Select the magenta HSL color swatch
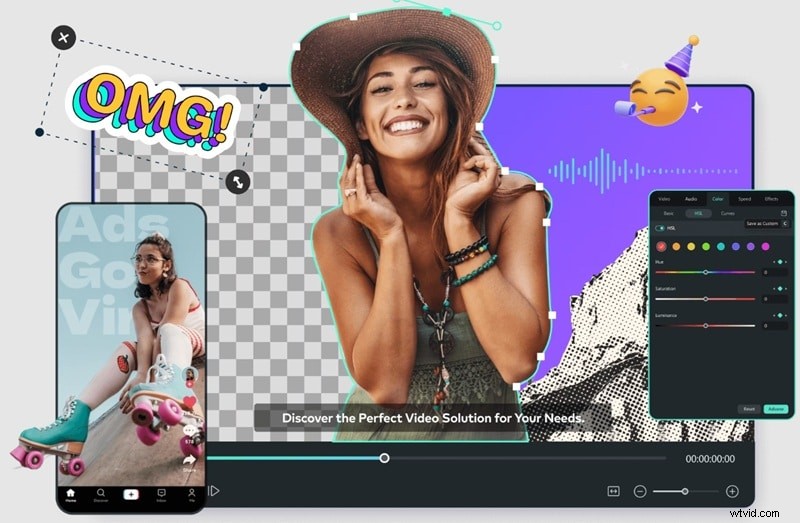 point(765,246)
